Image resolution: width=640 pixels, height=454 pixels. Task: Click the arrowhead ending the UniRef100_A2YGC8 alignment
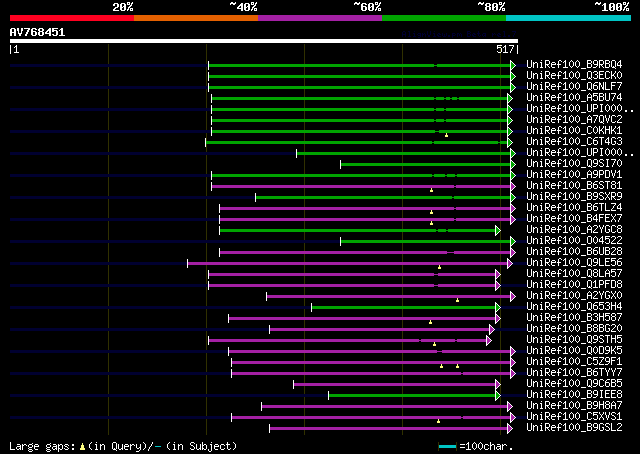[498, 231]
